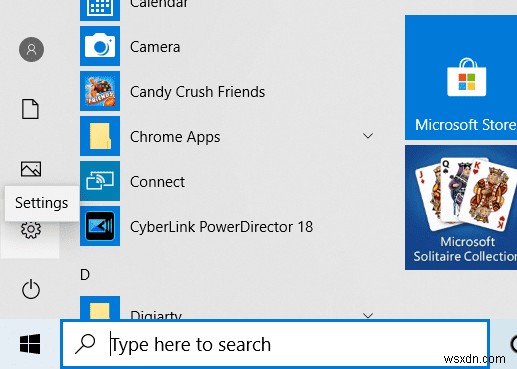Image resolution: width=517 pixels, height=369 pixels.
Task: Click the 'Type here to search' box
Action: click(x=275, y=344)
